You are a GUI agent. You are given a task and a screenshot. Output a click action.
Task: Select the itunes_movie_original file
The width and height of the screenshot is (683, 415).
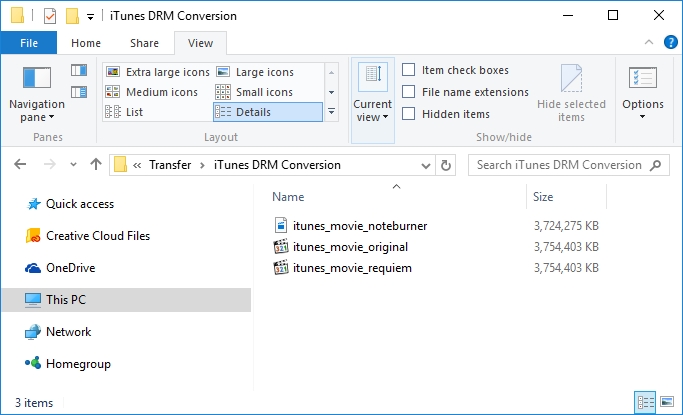tap(350, 247)
